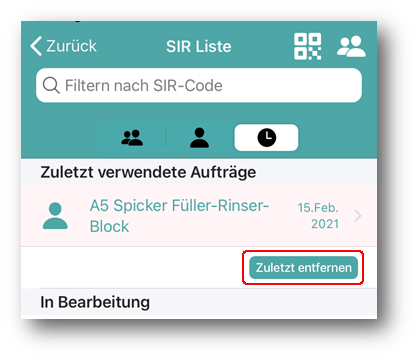Viewport: 419px width, 361px height.
Task: Select the clock recent-orders segment
Action: 266,138
